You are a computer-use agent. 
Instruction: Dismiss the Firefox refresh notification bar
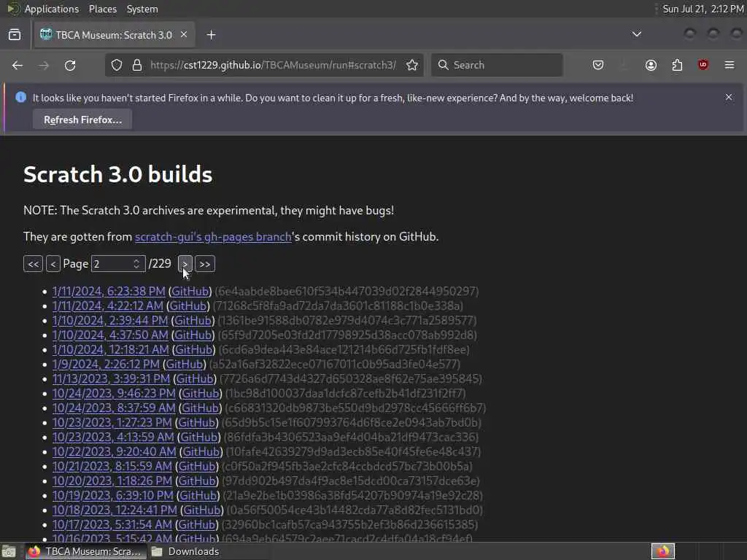click(x=729, y=97)
